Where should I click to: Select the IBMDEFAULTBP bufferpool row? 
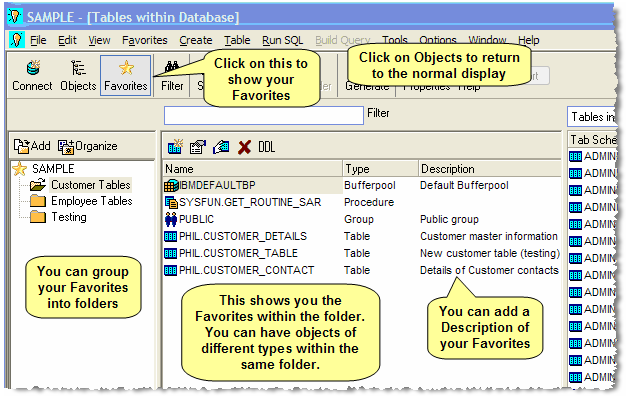[362, 185]
